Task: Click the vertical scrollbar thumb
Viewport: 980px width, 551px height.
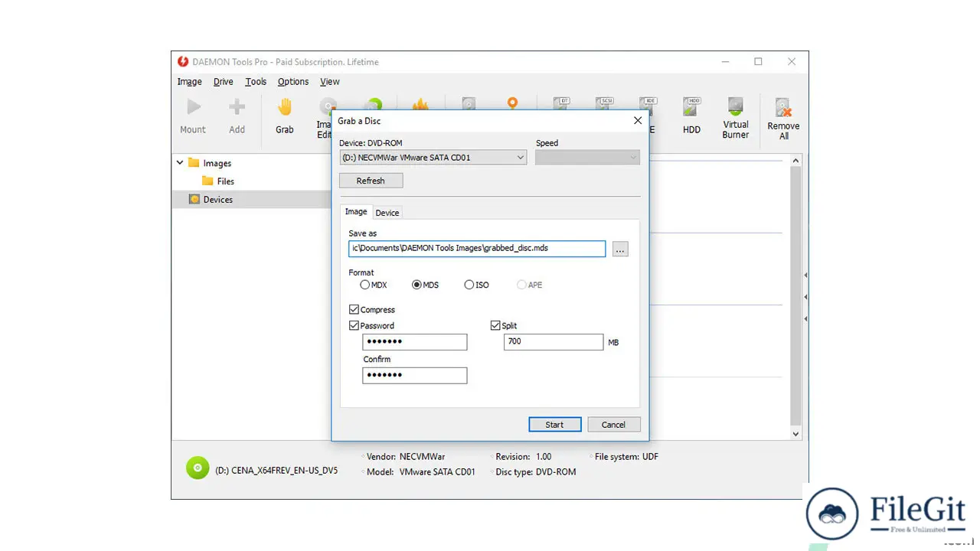Action: [795, 295]
